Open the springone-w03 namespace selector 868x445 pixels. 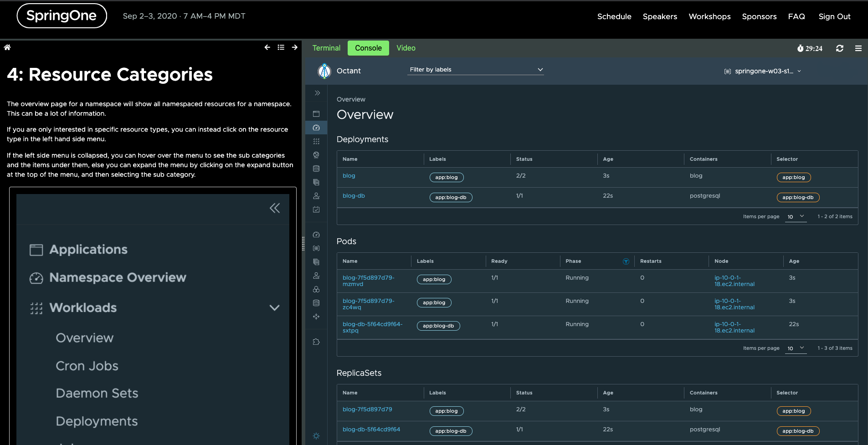pyautogui.click(x=763, y=71)
